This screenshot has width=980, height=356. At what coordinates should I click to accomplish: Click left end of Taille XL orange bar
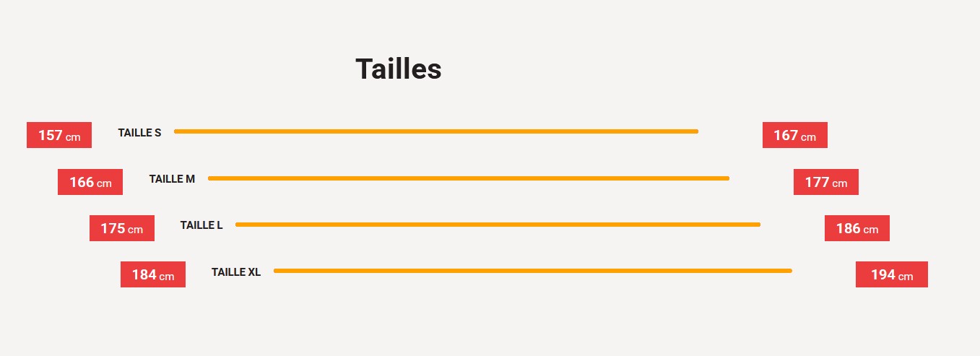[277, 271]
